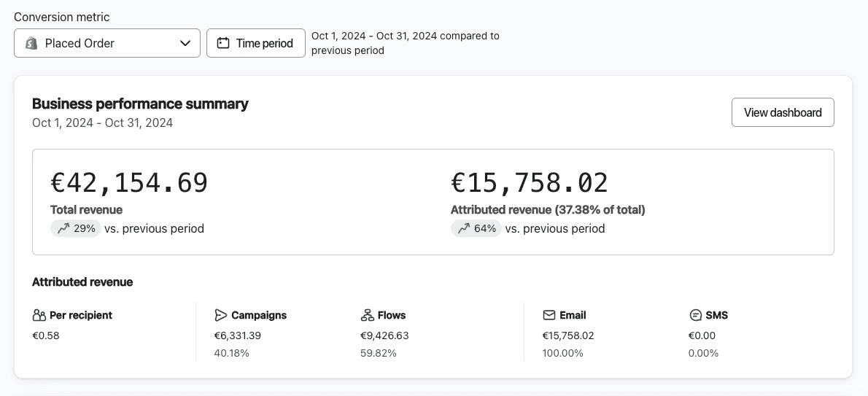The height and width of the screenshot is (396, 868).
Task: Click the Per recipient people icon
Action: point(39,315)
